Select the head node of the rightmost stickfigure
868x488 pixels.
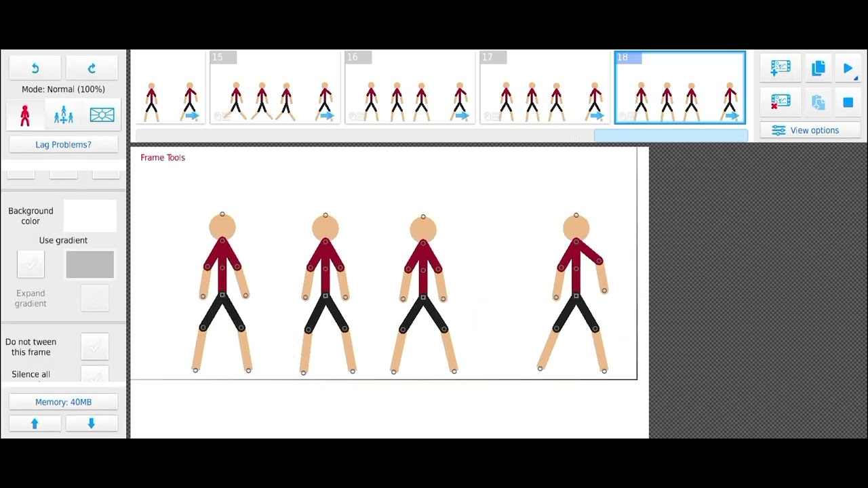[576, 215]
